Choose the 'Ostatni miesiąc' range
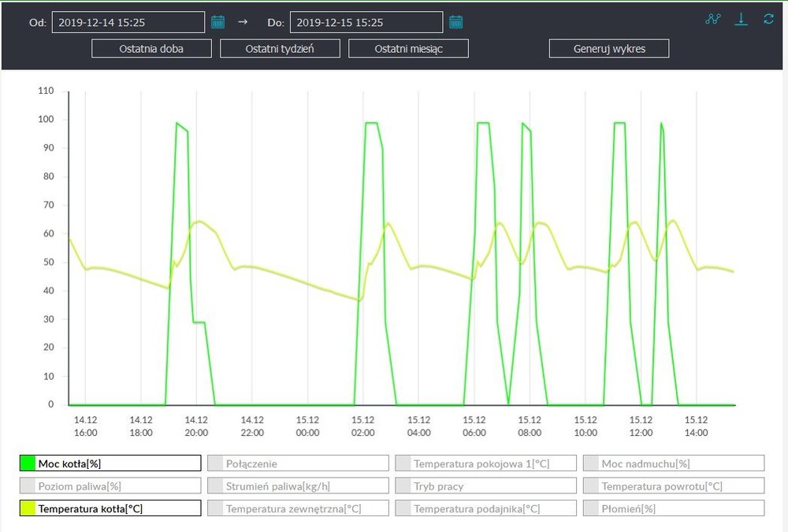Viewport: 788px width, 532px height. coord(408,49)
